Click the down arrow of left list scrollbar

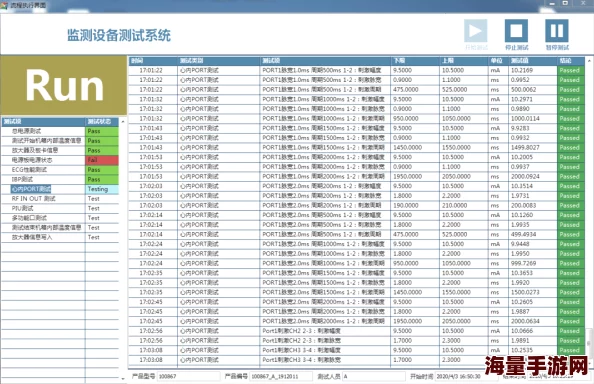[x=123, y=378]
